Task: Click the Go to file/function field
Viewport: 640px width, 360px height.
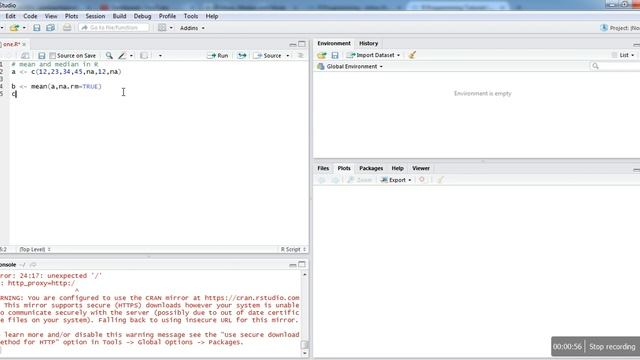Action: (x=114, y=28)
